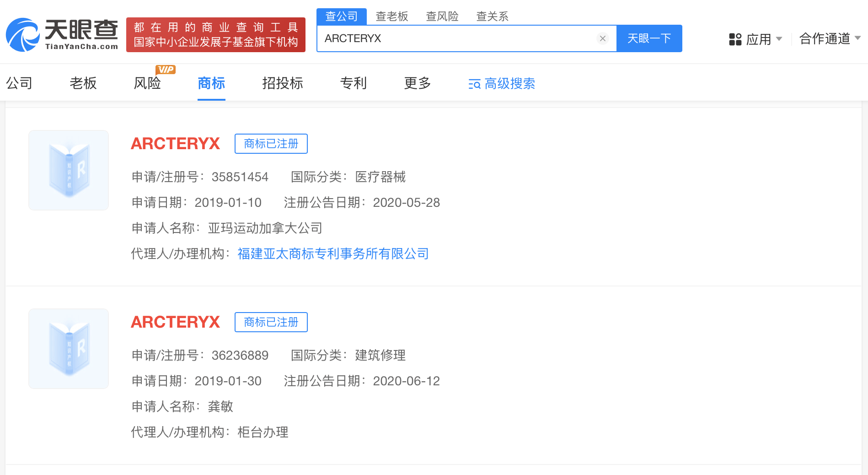Click announcement date 2020-06-12
Screen dimensions: 868x475
coord(407,381)
